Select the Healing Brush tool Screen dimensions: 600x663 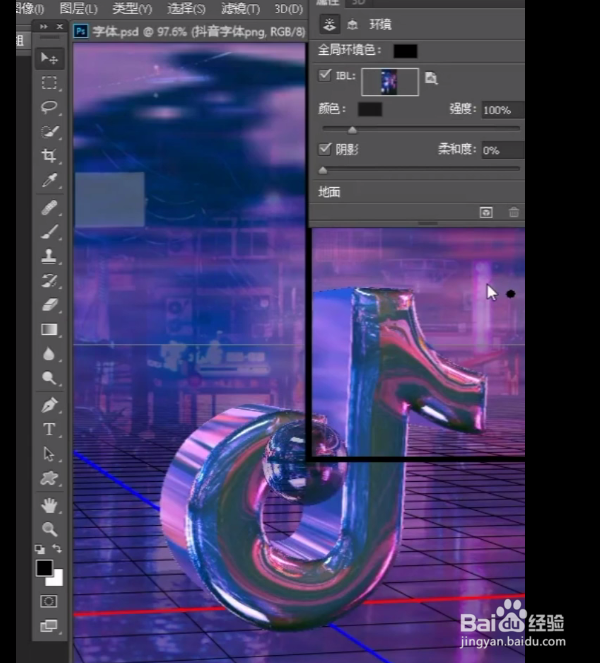49,208
